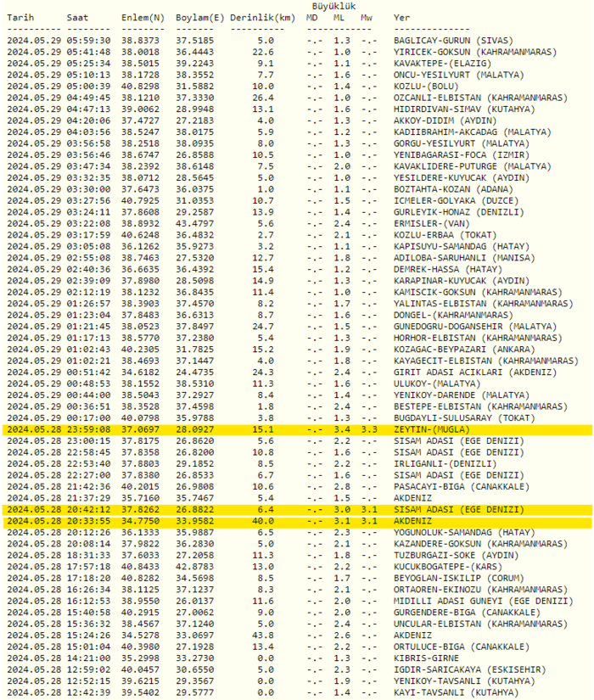Select the Boylam(E) column header

(200, 18)
